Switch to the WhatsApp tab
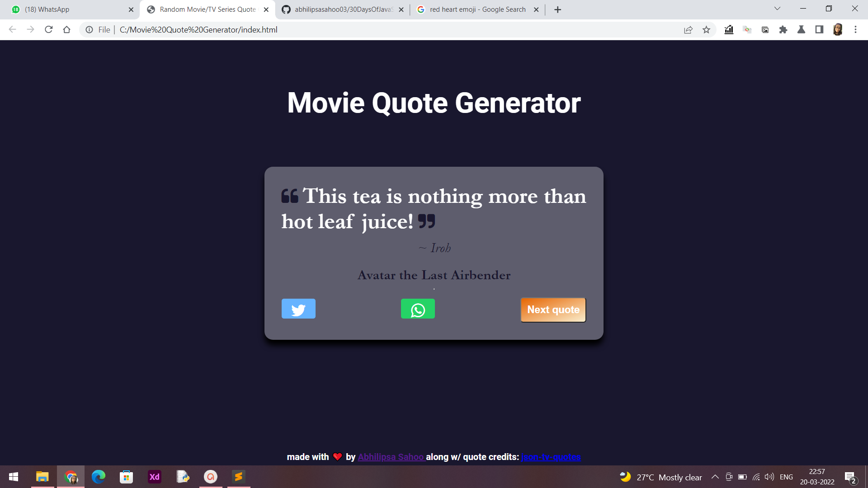Screen dimensions: 868x488 [68, 9]
